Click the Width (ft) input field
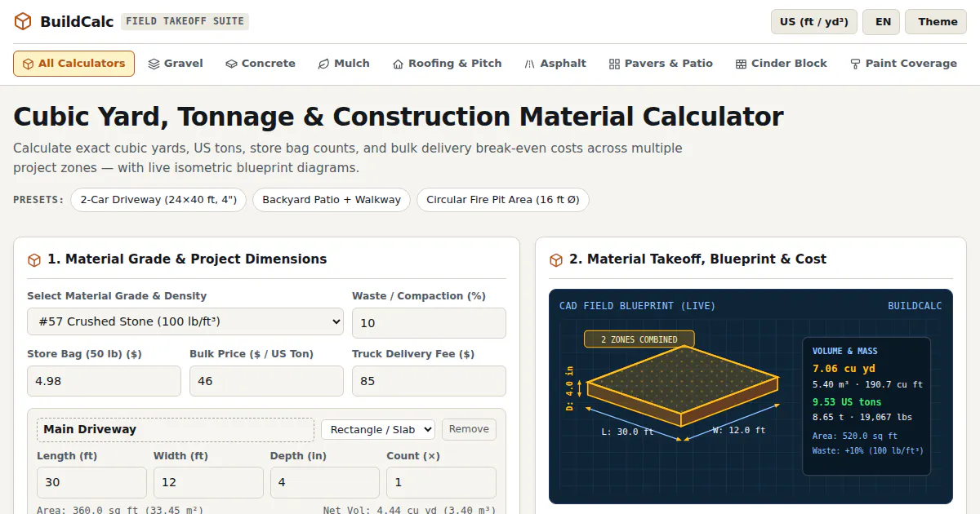980x514 pixels. (x=208, y=482)
